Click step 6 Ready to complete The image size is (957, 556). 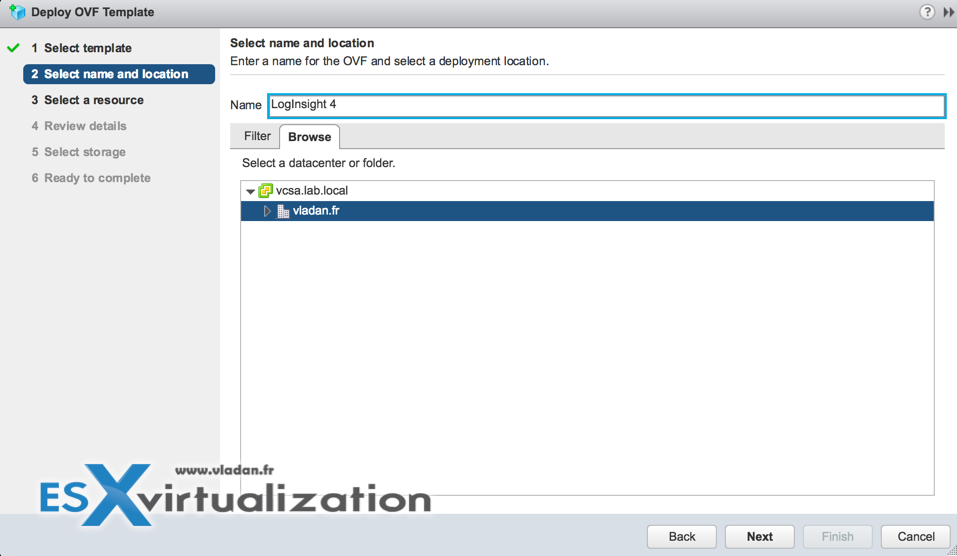[x=91, y=178]
